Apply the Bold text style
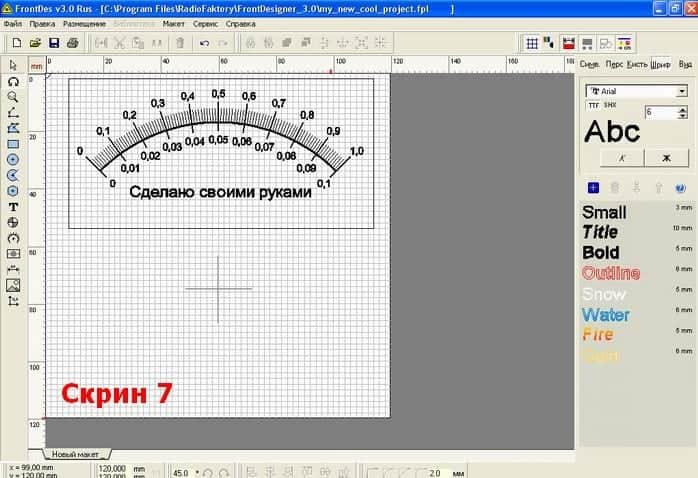Screen dimensions: 698x478 pos(601,253)
